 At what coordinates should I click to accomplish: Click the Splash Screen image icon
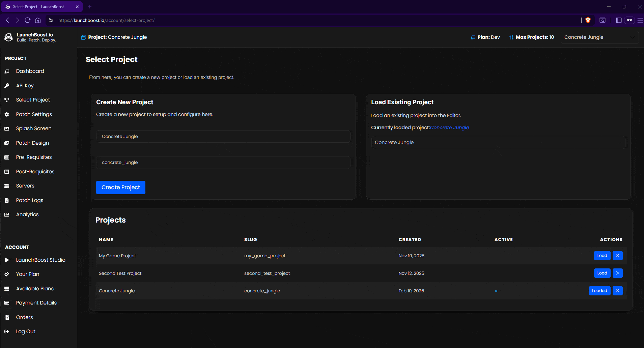pos(7,128)
